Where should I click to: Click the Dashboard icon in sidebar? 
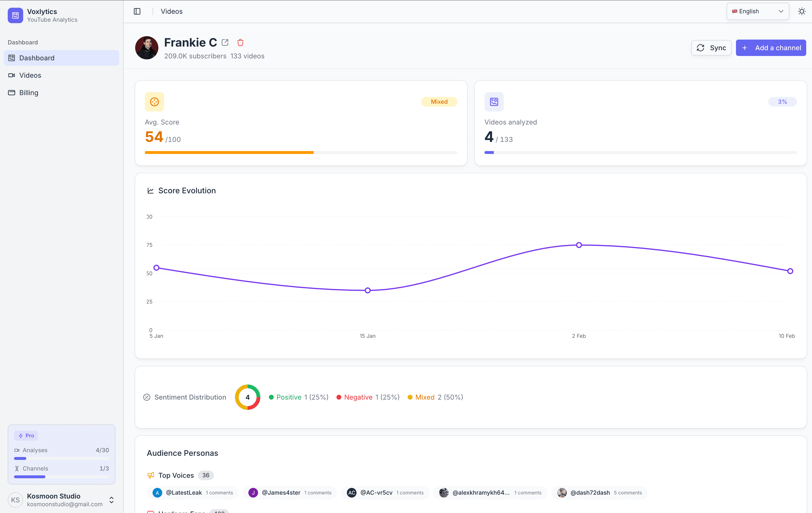(11, 58)
